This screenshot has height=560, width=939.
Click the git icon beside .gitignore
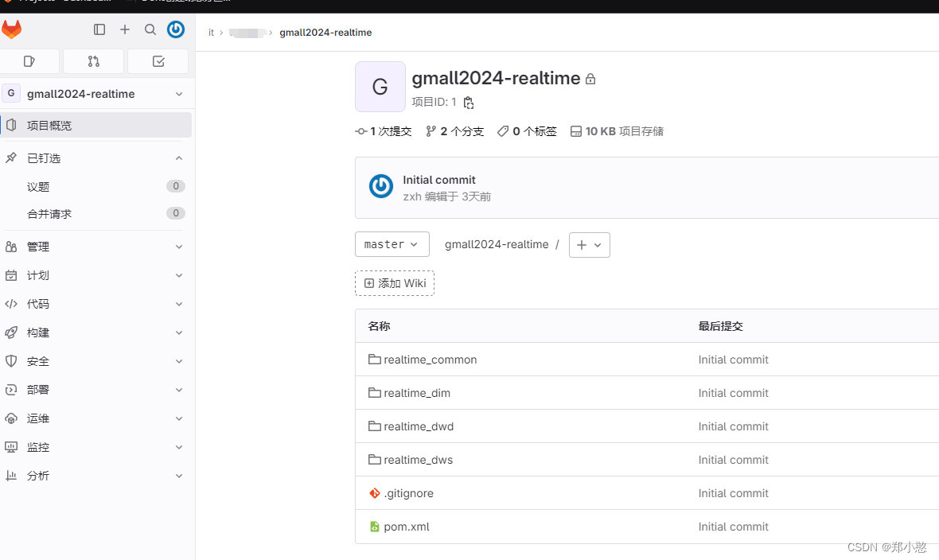(x=374, y=493)
